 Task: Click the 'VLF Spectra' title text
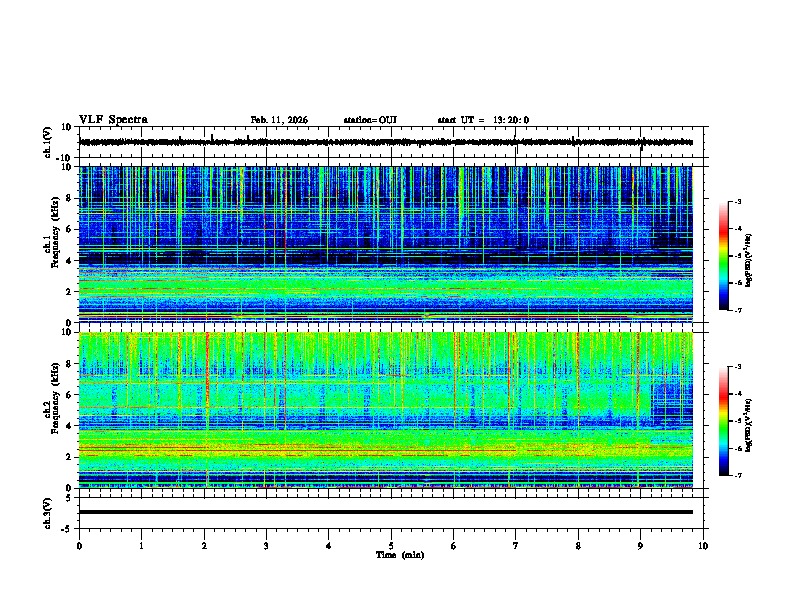click(113, 120)
